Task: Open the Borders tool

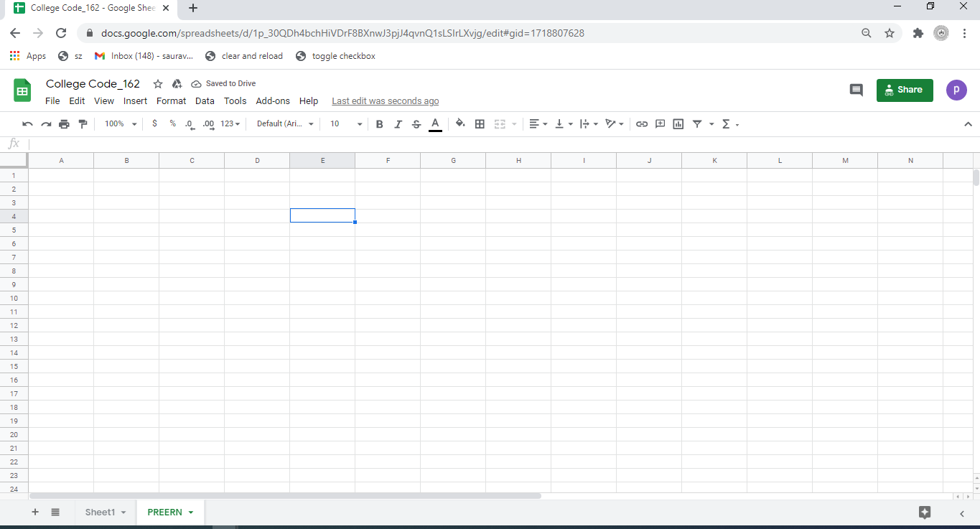Action: point(480,124)
